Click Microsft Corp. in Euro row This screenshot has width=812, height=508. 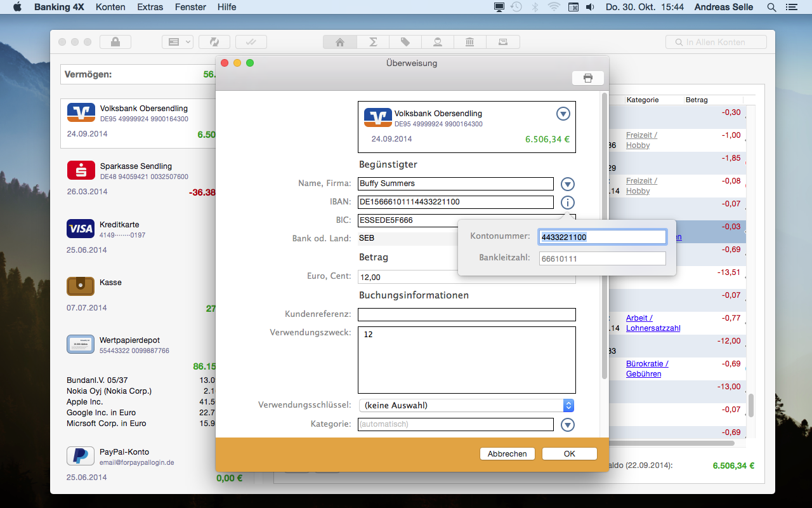[x=141, y=424]
